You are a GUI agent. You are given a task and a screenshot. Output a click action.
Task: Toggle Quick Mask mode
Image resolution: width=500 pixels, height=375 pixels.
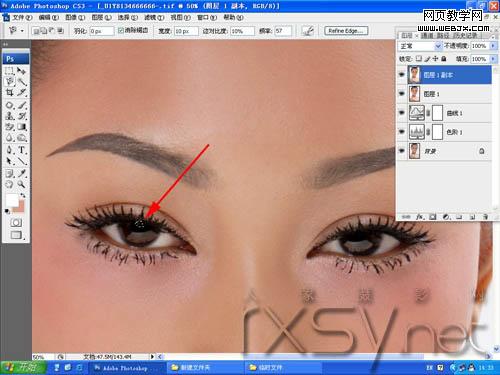point(16,222)
